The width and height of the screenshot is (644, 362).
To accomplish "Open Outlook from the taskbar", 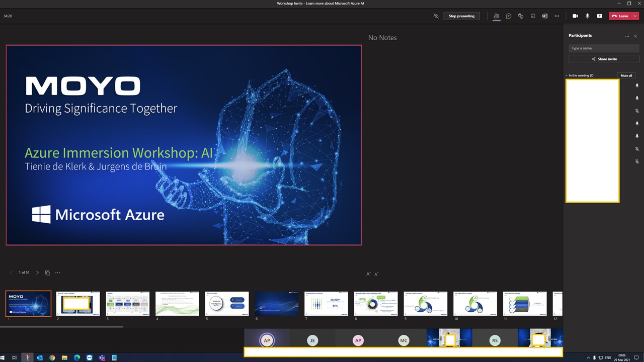I will point(40,358).
